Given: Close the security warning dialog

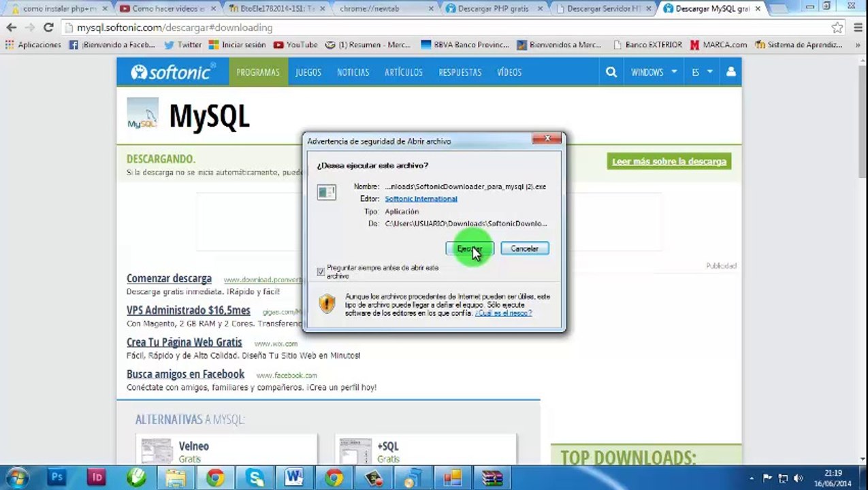Looking at the screenshot, I should [547, 139].
